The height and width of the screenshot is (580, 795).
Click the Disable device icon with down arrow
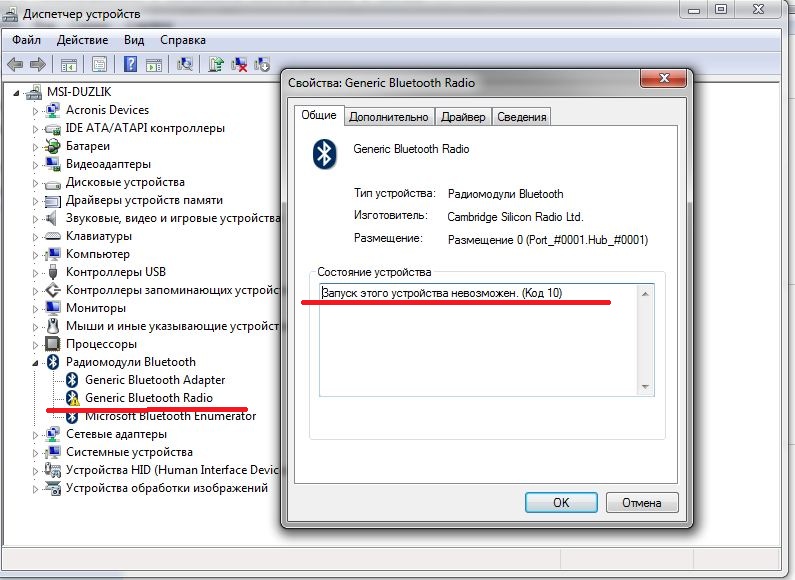tap(263, 64)
